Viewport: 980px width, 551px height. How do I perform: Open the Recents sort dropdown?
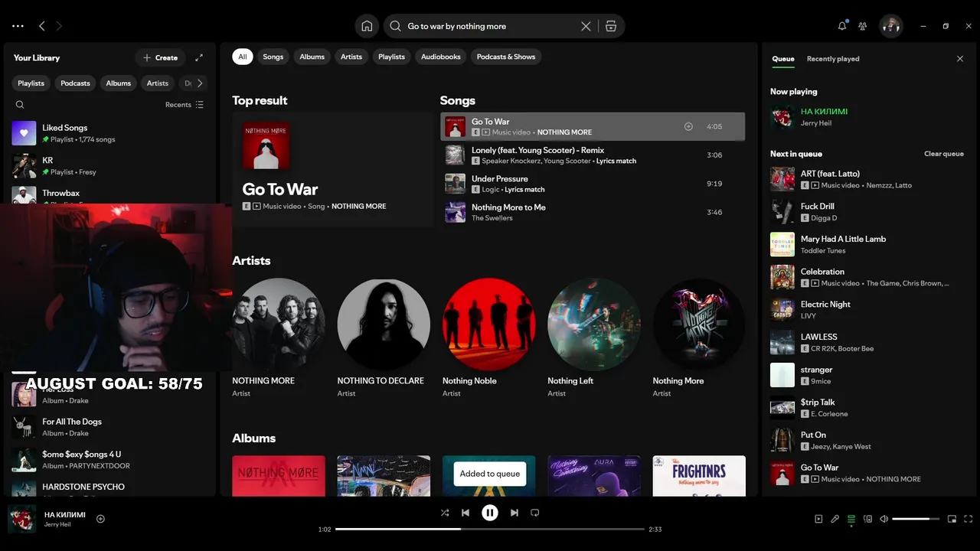coord(185,105)
